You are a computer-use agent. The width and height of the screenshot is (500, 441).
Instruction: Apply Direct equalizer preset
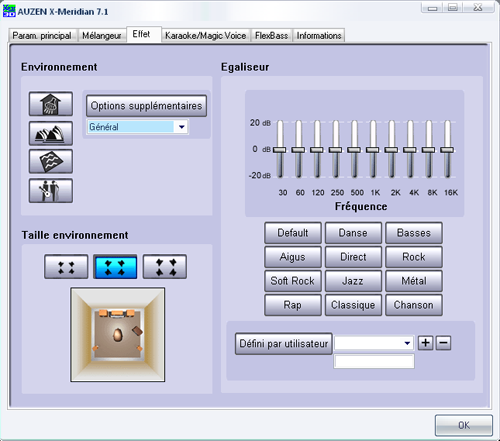tap(353, 257)
